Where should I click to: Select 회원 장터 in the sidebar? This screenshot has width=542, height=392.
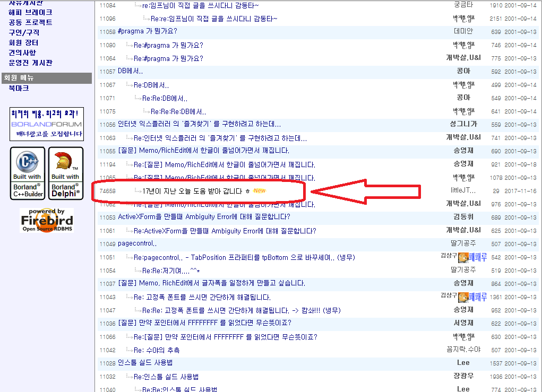tap(23, 42)
